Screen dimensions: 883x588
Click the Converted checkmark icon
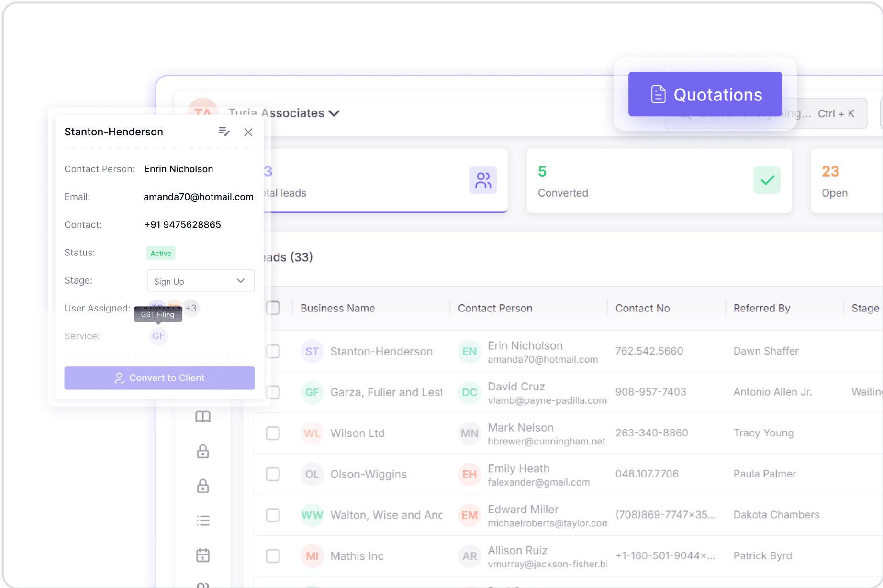pos(767,180)
